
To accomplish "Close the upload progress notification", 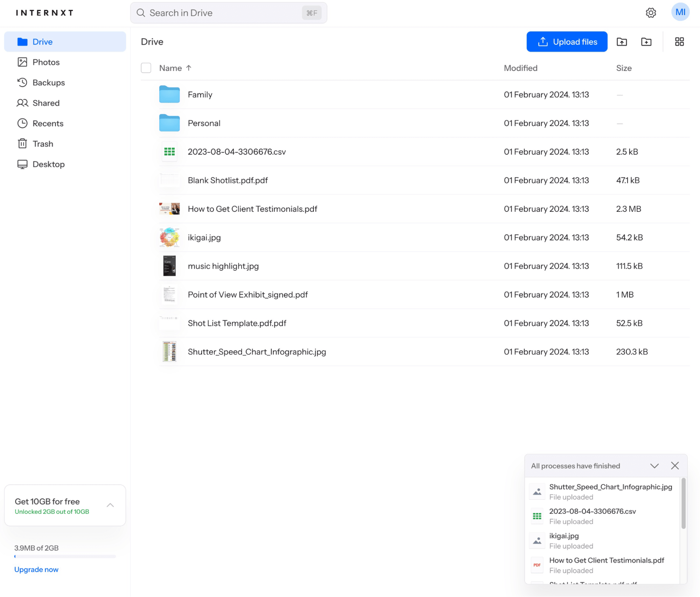I will (x=675, y=465).
